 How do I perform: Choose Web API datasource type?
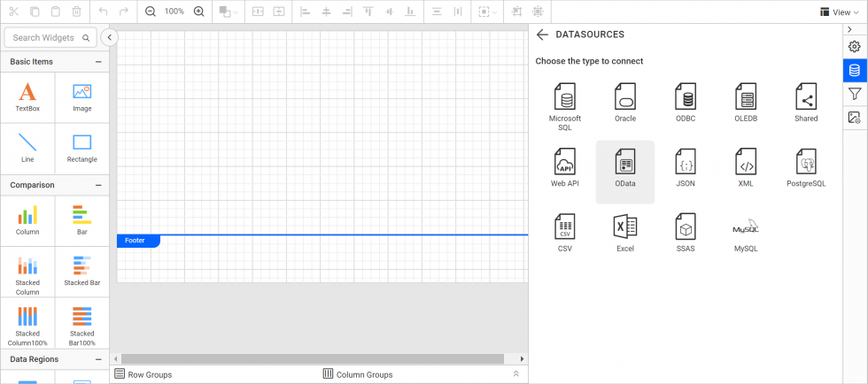click(x=565, y=172)
